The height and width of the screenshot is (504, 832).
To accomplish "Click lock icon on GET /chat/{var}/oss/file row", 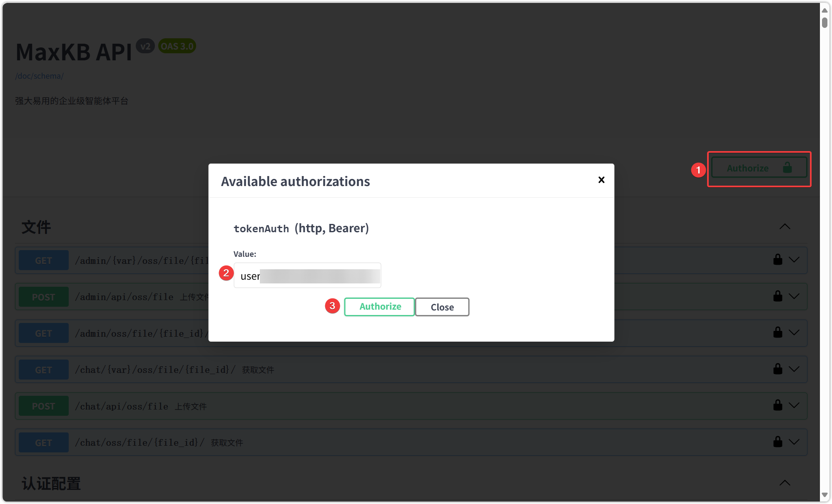I will click(x=777, y=369).
